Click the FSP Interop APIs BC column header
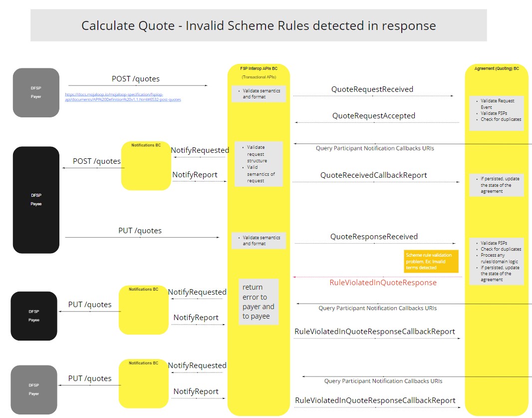532x418 pixels. [x=258, y=68]
